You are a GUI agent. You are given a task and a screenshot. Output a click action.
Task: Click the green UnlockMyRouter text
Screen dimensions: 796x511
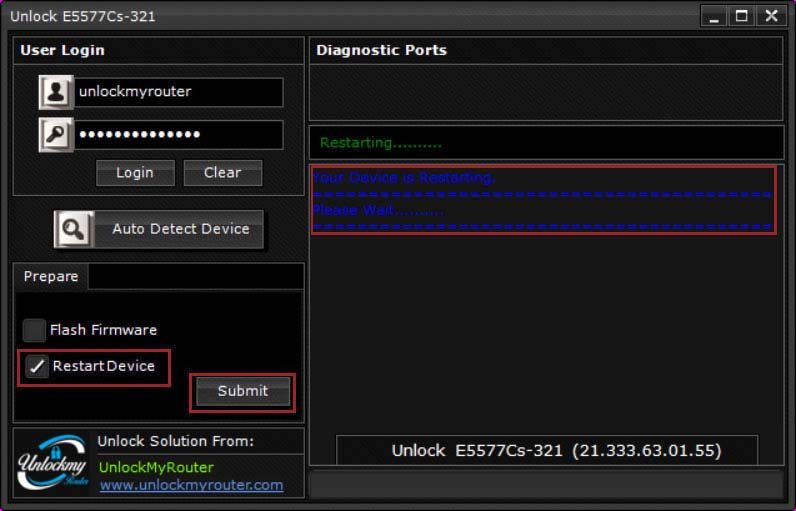tap(156, 467)
